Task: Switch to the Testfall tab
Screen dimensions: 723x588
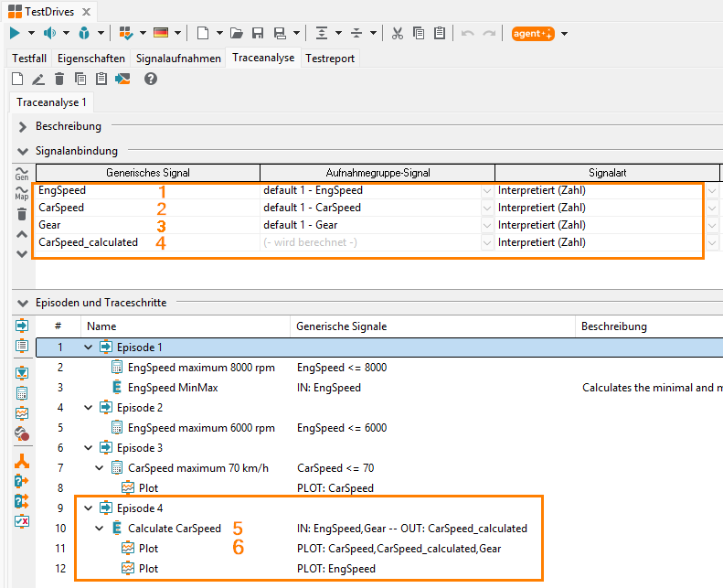Action: pyautogui.click(x=29, y=59)
